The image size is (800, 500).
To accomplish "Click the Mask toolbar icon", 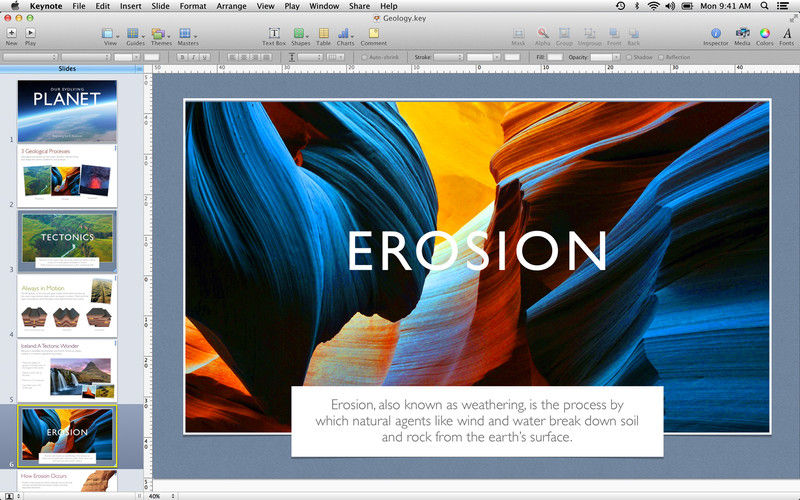I will (518, 34).
